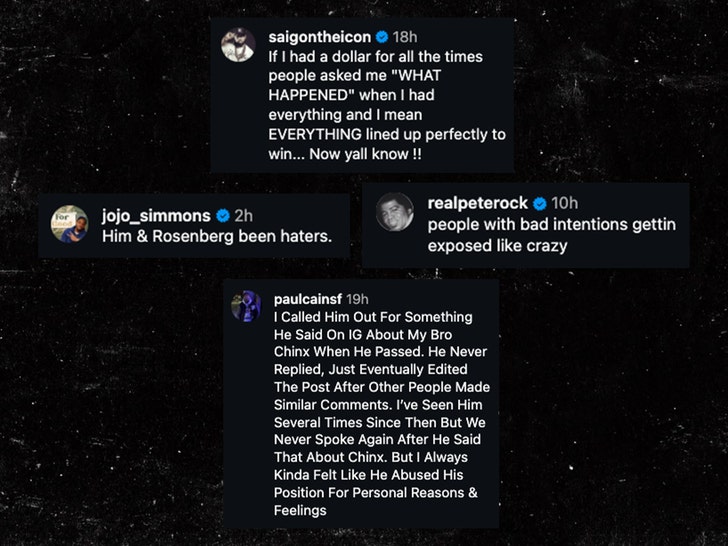The image size is (728, 546).
Task: Click paulcainsf's comment about Chinx
Action: [382, 414]
